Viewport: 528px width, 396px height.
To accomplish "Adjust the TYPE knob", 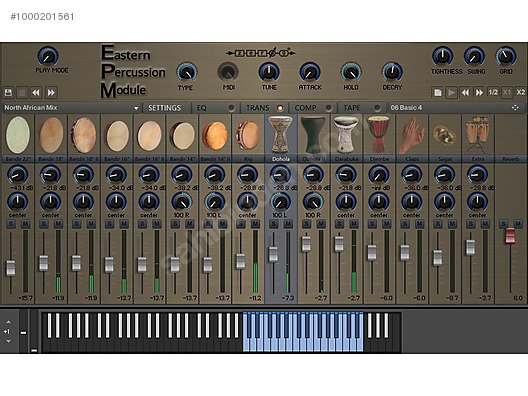I will (187, 72).
